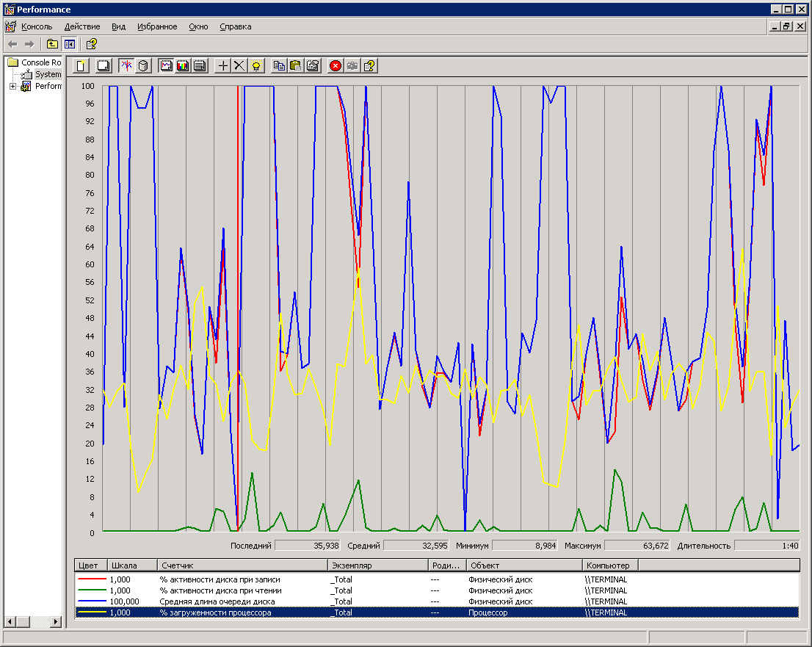Click the red Freeze Display icon
This screenshot has height=647, width=812.
pyautogui.click(x=336, y=65)
